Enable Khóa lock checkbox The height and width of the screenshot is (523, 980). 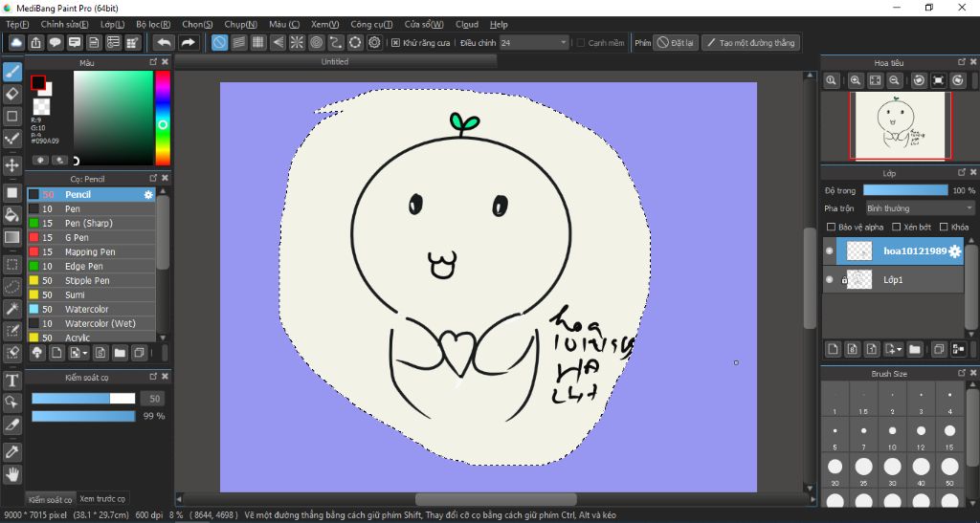click(944, 228)
